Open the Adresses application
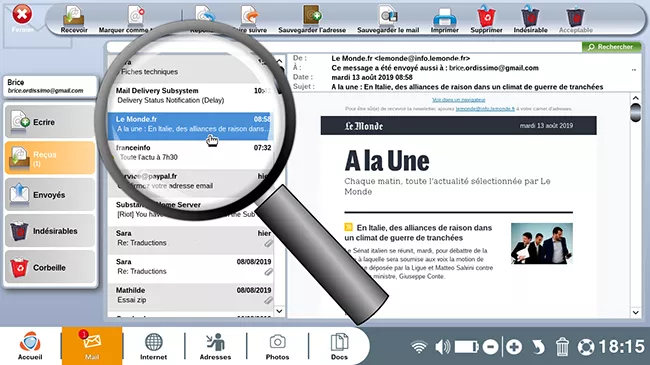 [x=215, y=346]
